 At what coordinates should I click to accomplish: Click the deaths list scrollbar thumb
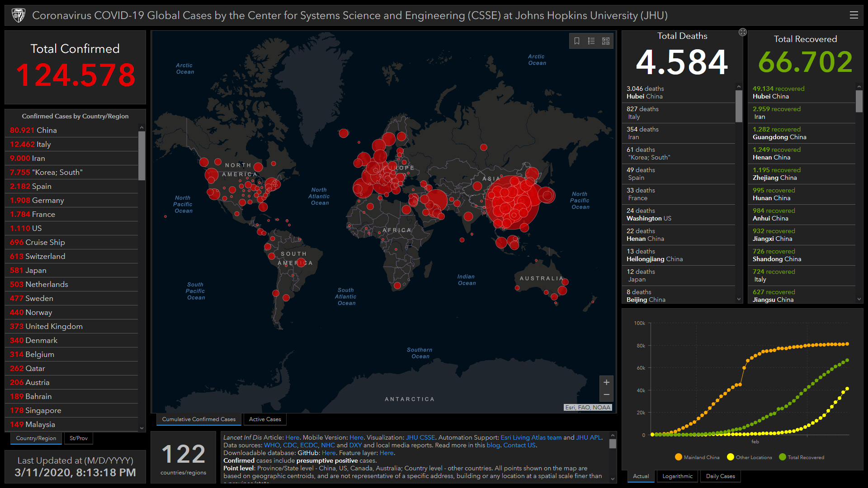(739, 106)
